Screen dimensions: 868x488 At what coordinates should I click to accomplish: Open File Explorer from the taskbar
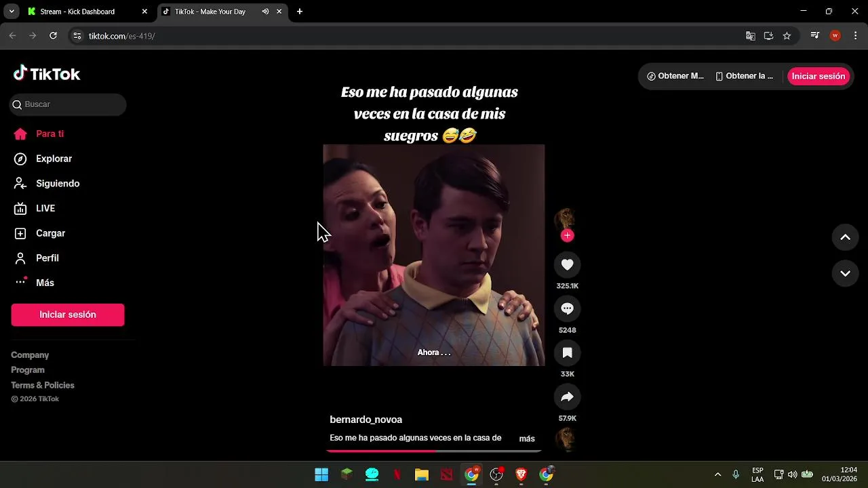click(422, 474)
